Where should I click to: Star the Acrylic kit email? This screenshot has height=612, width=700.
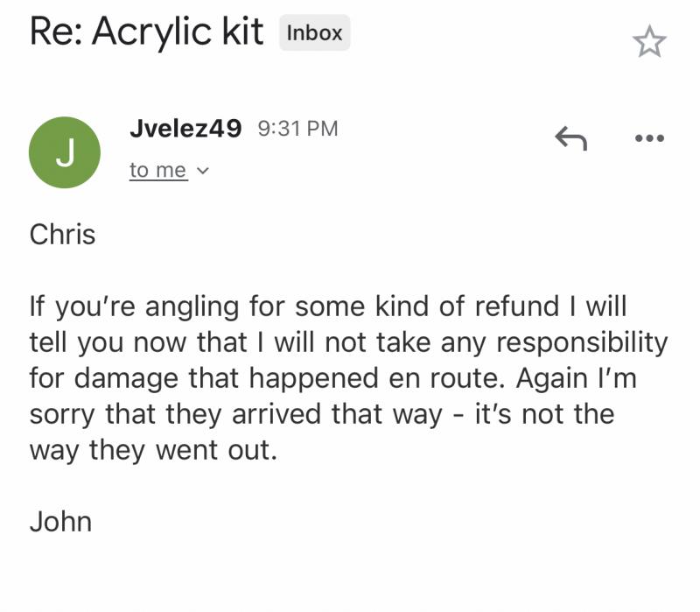tap(649, 41)
